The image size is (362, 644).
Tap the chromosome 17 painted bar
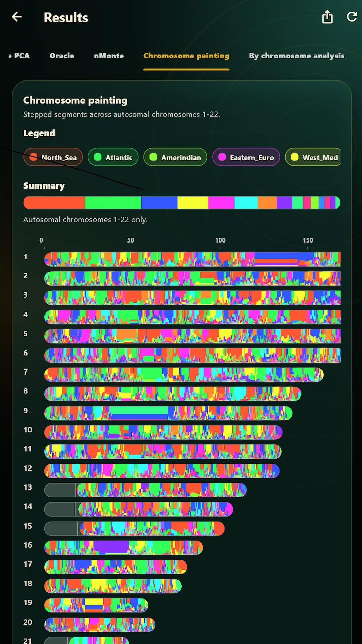116,567
